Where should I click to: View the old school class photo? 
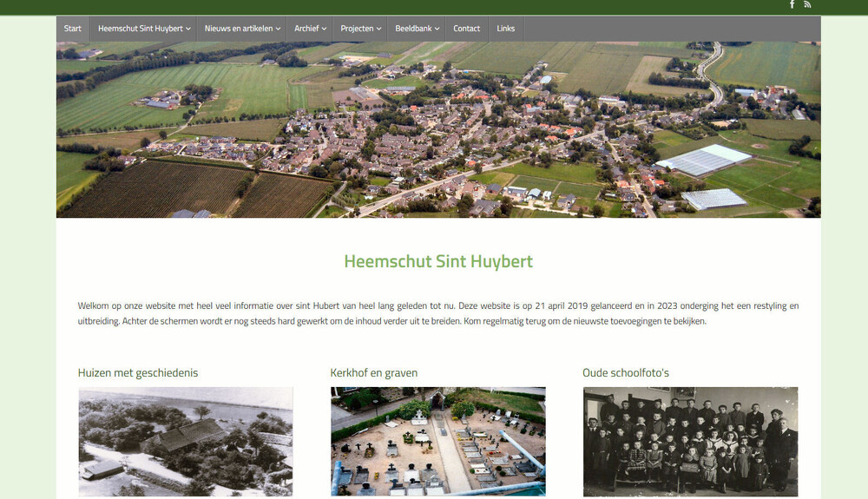coord(690,442)
